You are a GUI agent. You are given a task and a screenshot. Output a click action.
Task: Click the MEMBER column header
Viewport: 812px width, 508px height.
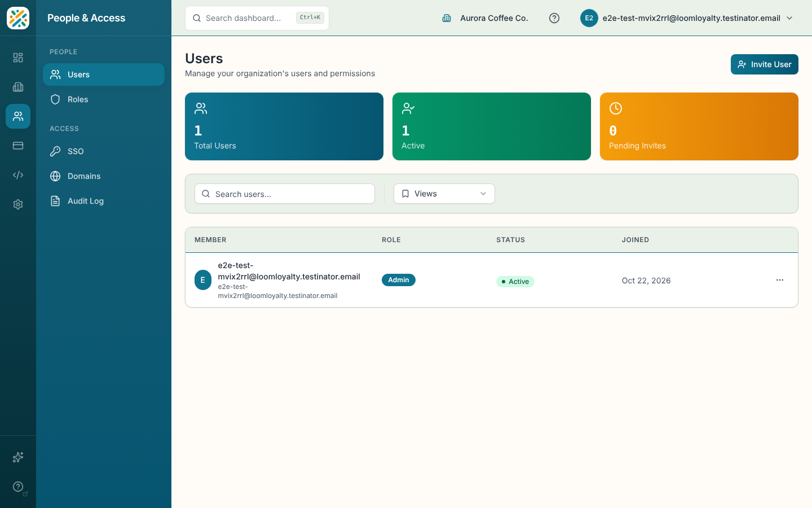pyautogui.click(x=210, y=240)
